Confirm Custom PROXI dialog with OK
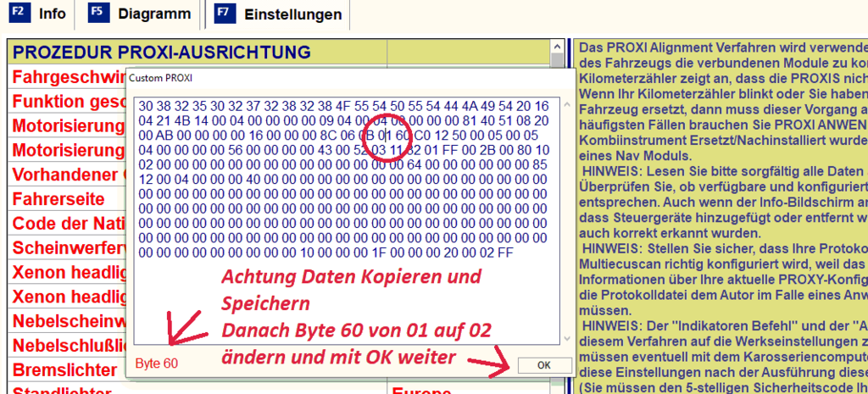This screenshot has height=394, width=868. 545,365
